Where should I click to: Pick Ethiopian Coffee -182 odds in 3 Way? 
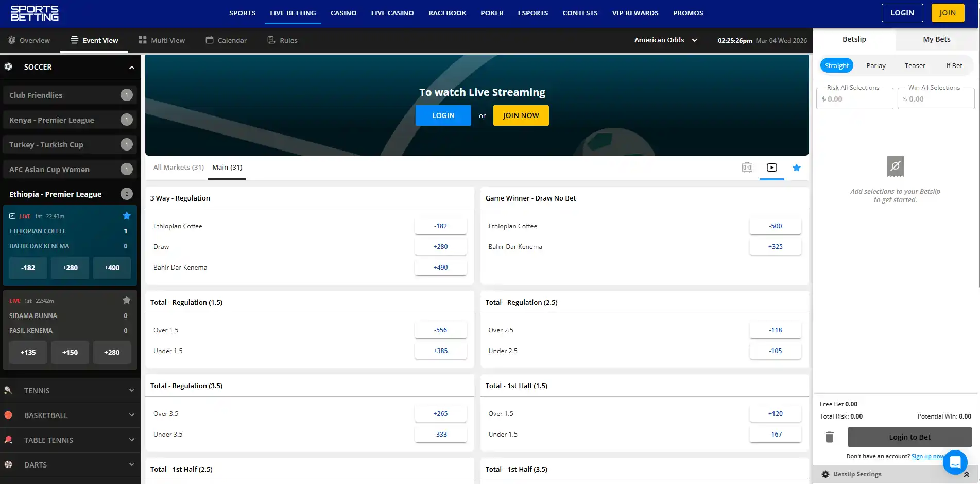440,226
